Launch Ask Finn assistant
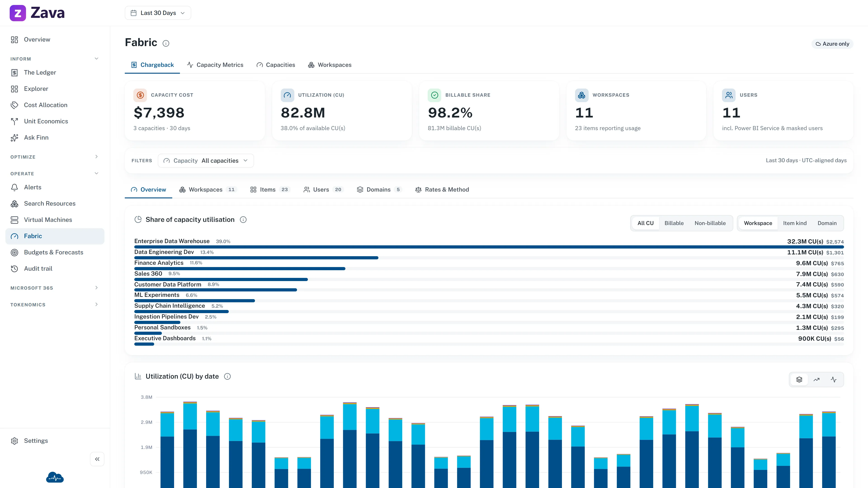 point(55,137)
